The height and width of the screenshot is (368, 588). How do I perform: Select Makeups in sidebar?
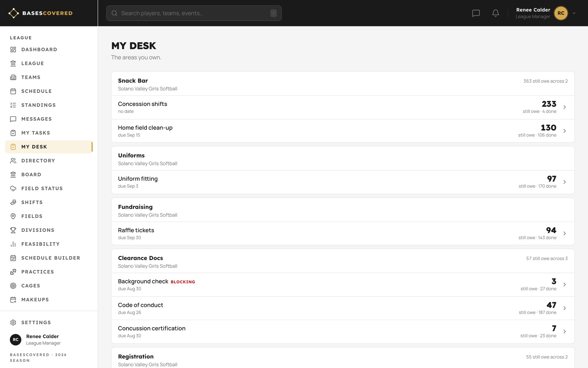coord(49,300)
